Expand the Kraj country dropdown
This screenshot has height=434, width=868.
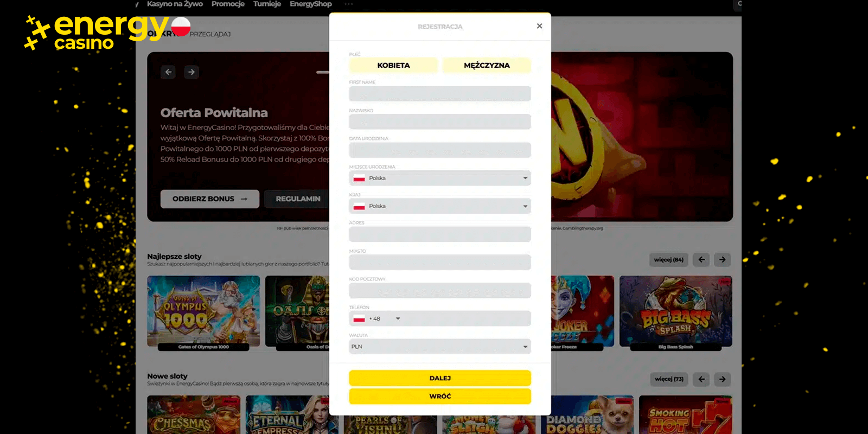coord(440,206)
